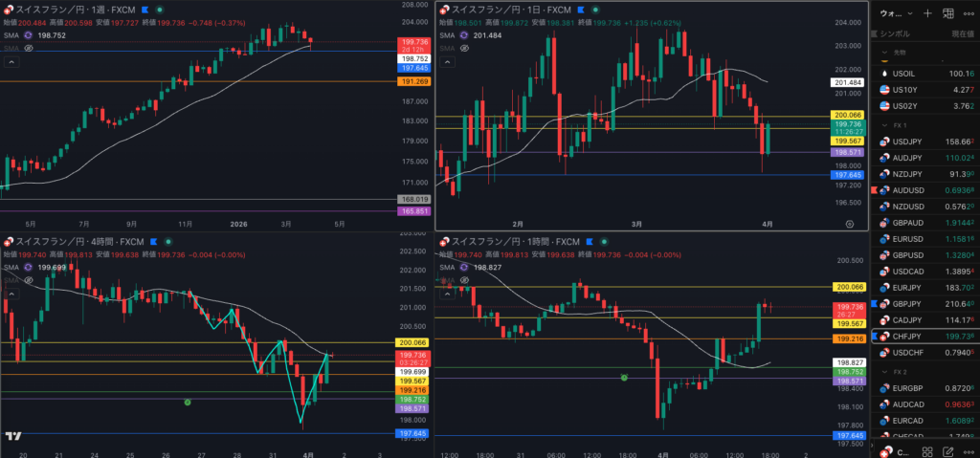Image resolution: width=980 pixels, height=458 pixels.
Task: Add a symbol with the watchlist plus icon
Action: point(926,13)
